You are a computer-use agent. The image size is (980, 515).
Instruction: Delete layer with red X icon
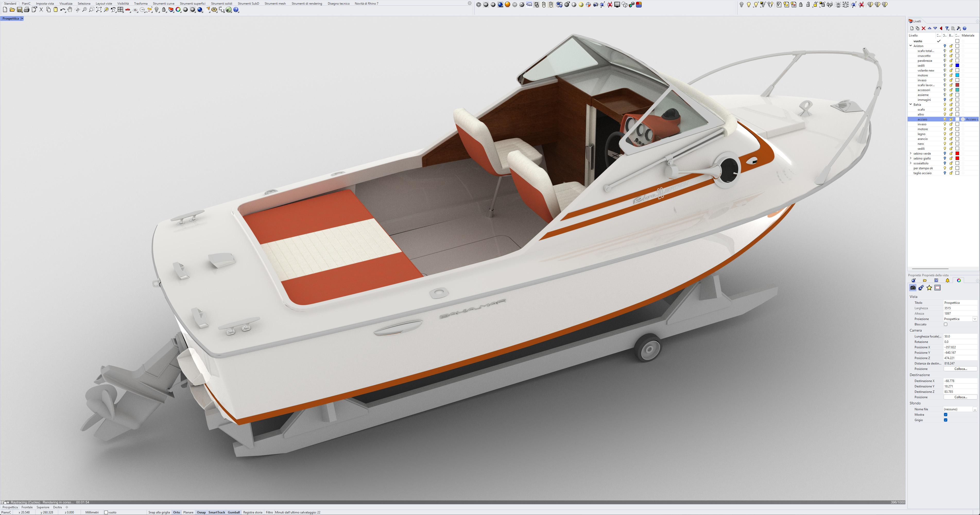coord(923,29)
